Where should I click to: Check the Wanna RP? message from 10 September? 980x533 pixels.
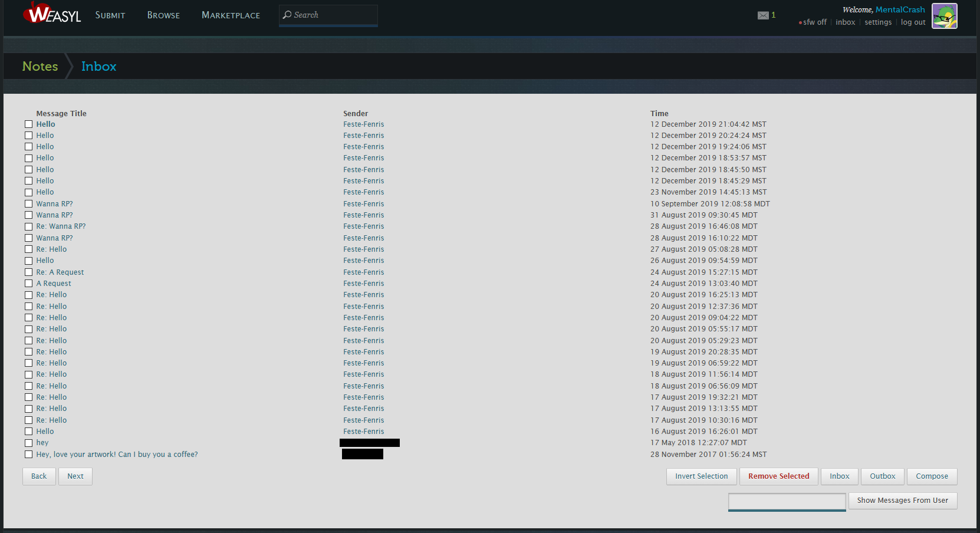point(28,204)
